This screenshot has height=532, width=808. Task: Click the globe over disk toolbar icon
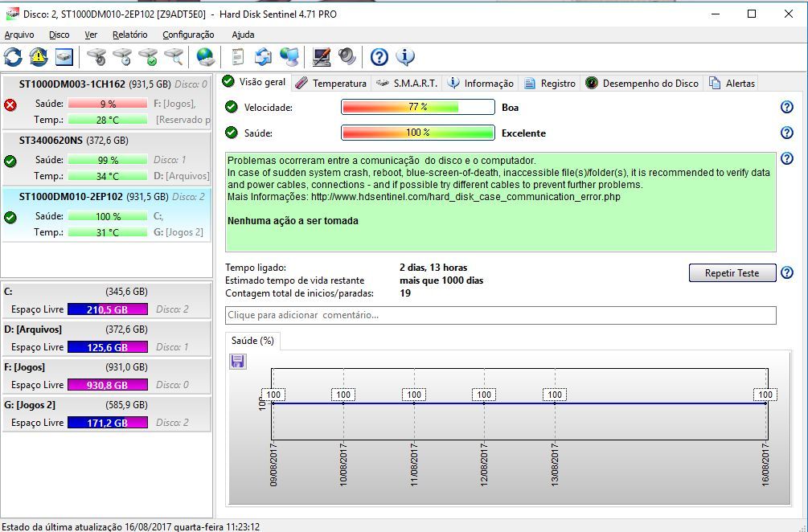coord(206,56)
